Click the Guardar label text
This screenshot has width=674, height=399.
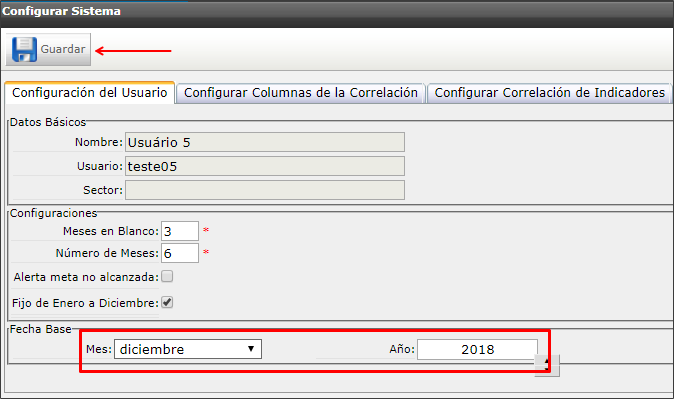point(63,49)
